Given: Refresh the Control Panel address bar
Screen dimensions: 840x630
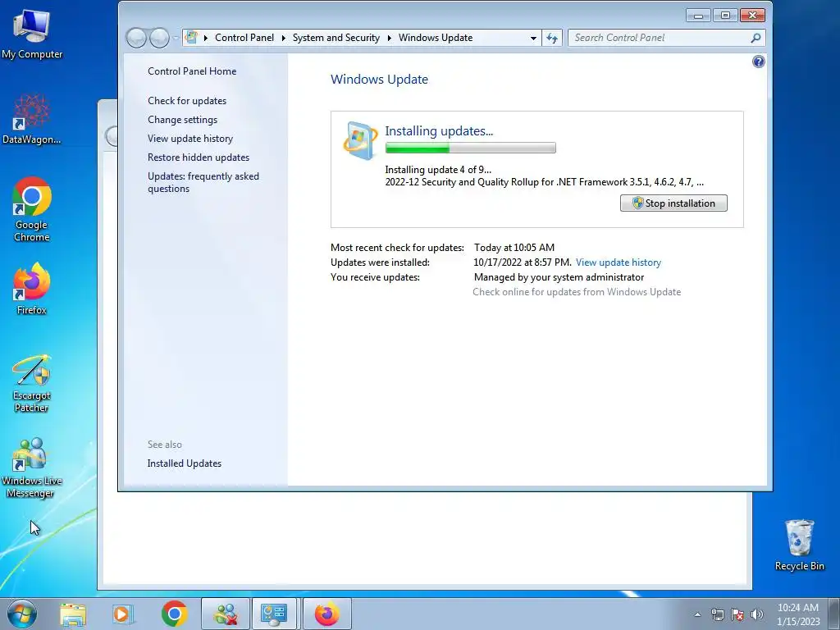Looking at the screenshot, I should (552, 38).
